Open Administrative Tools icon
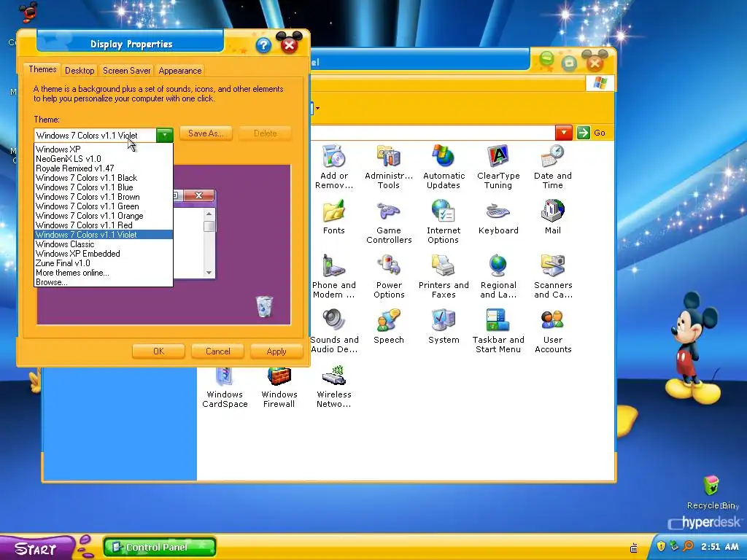The image size is (747, 560). (389, 157)
